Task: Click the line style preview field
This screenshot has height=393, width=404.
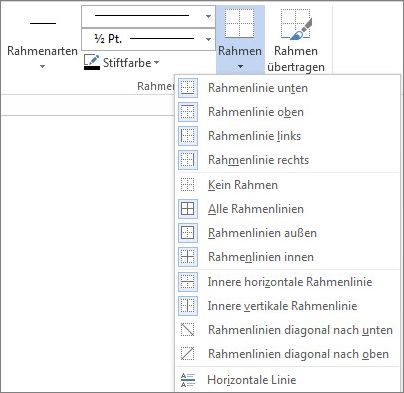Action: pyautogui.click(x=148, y=16)
